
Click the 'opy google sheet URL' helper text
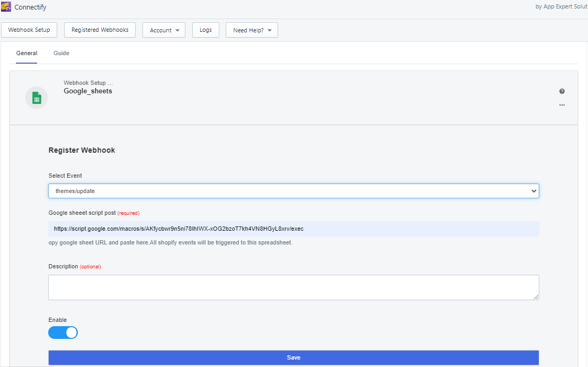[x=170, y=242]
